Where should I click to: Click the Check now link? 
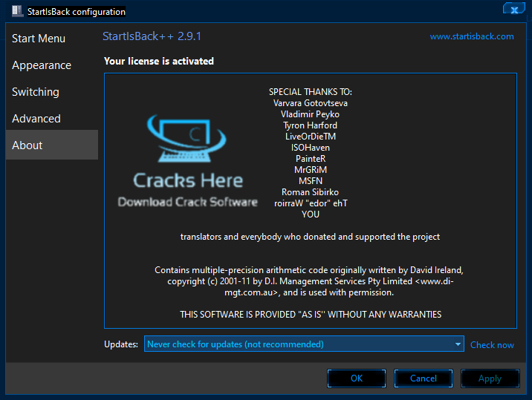click(492, 345)
